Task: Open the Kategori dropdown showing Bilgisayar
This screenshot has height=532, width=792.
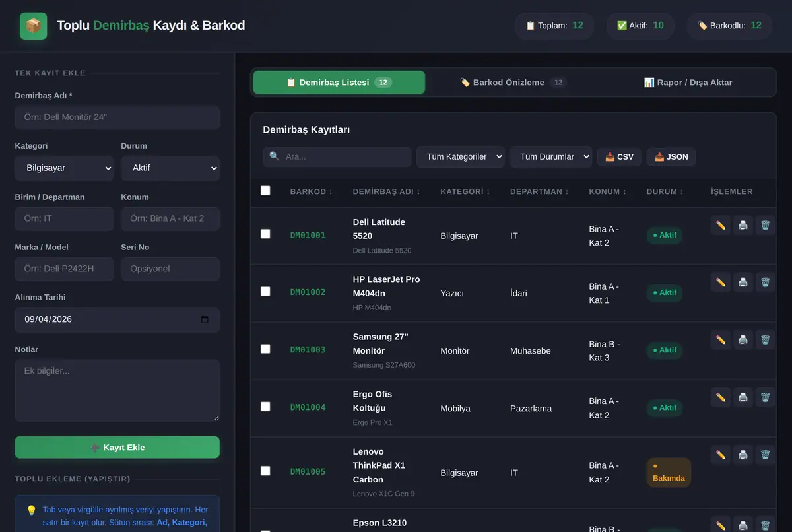Action: (64, 168)
